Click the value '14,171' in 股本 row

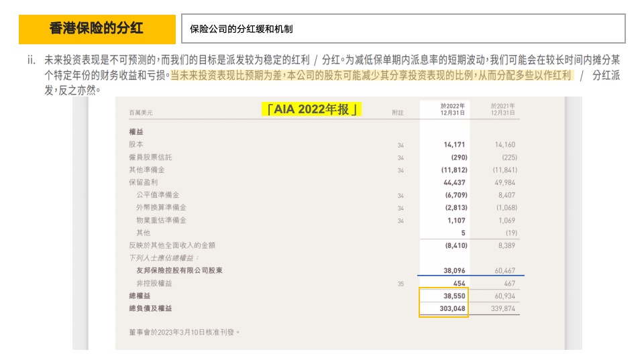click(x=454, y=145)
